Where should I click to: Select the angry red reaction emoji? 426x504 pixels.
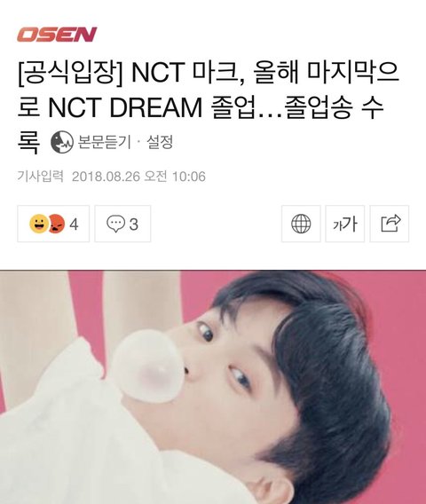click(57, 224)
